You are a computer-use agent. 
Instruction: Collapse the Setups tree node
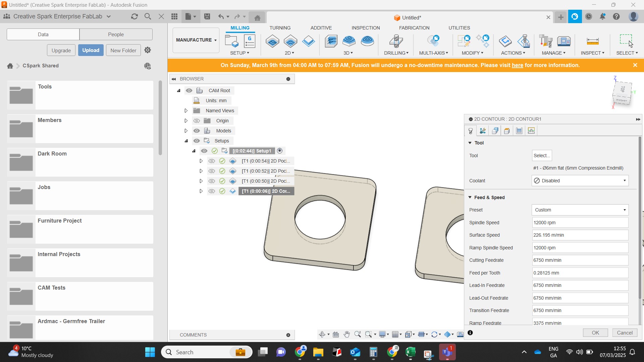(186, 141)
